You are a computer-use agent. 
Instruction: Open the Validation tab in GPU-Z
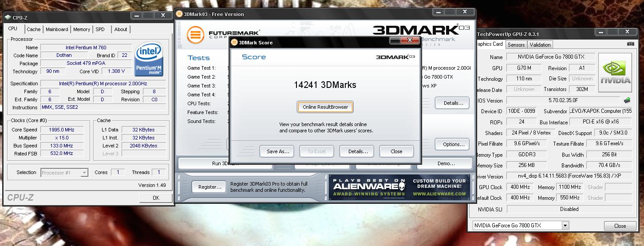(x=540, y=45)
